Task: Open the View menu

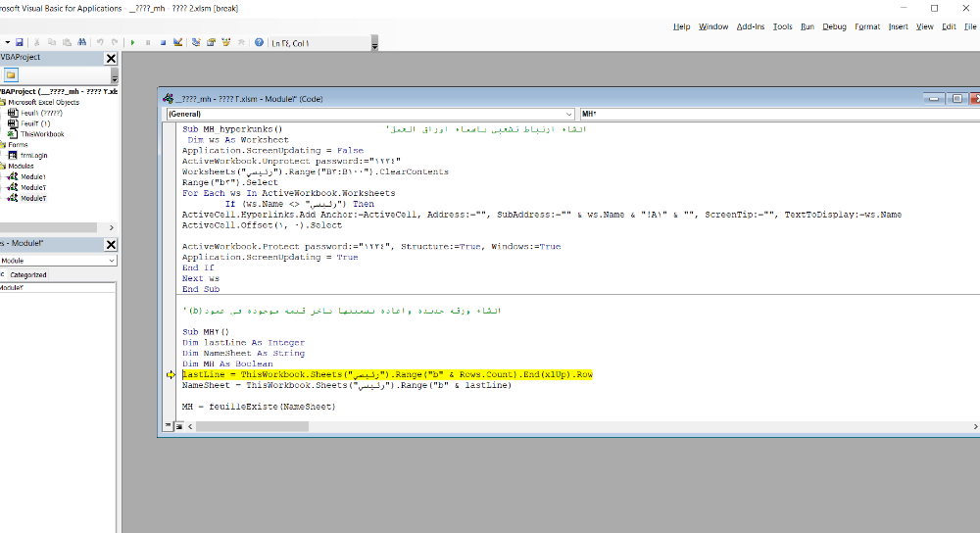Action: (924, 26)
